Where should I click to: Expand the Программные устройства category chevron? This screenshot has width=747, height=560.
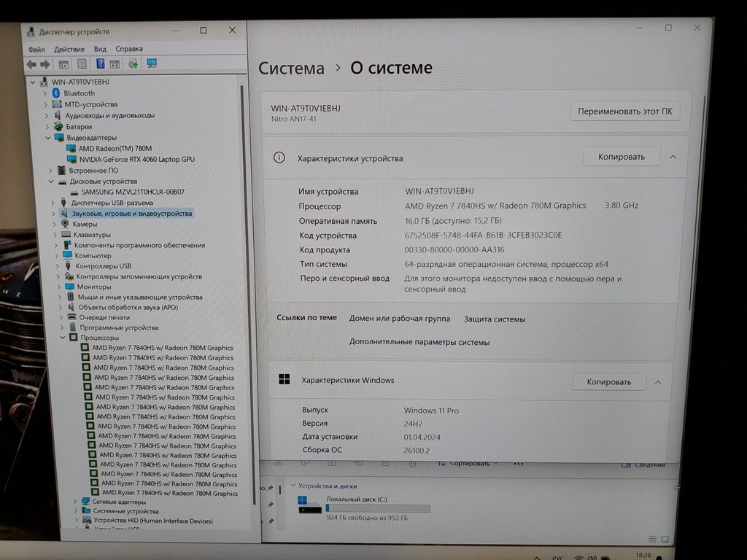[62, 327]
